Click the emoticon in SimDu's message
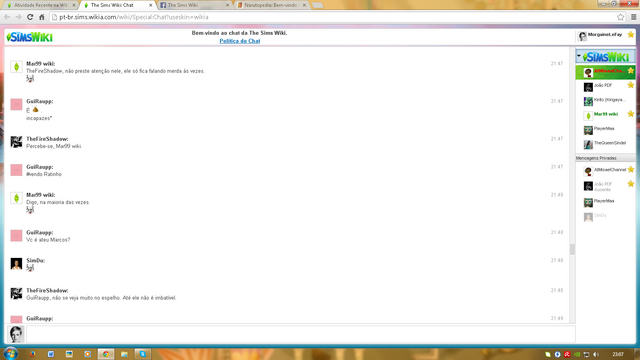 [30, 268]
